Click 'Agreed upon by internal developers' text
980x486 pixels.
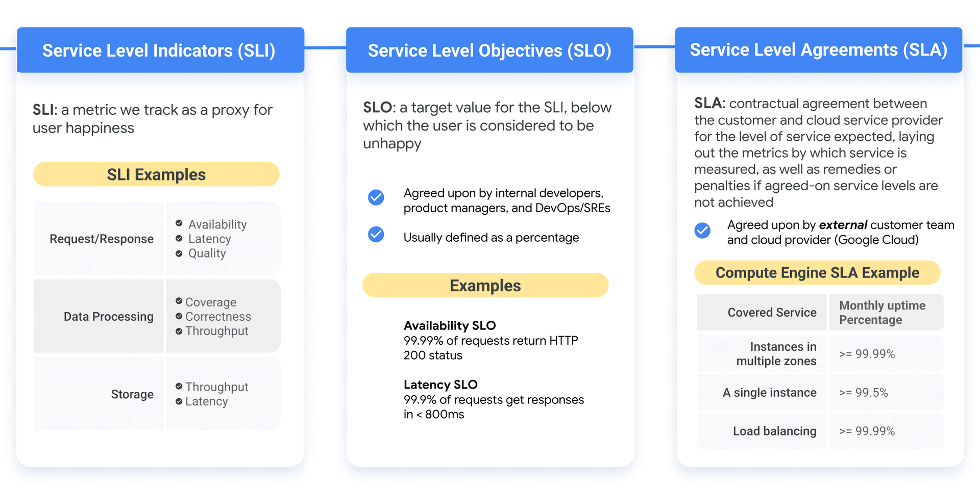click(507, 200)
